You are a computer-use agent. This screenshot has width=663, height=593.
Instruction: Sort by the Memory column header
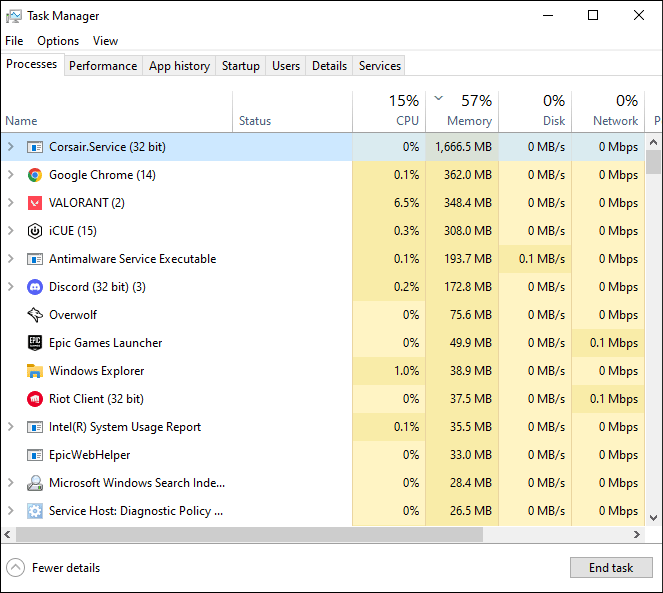[x=462, y=112]
